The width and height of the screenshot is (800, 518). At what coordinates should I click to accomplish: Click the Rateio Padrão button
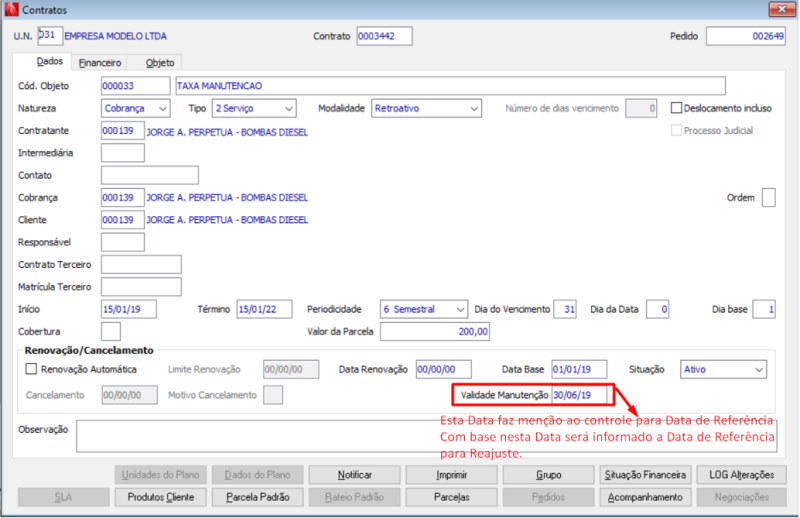(x=355, y=497)
